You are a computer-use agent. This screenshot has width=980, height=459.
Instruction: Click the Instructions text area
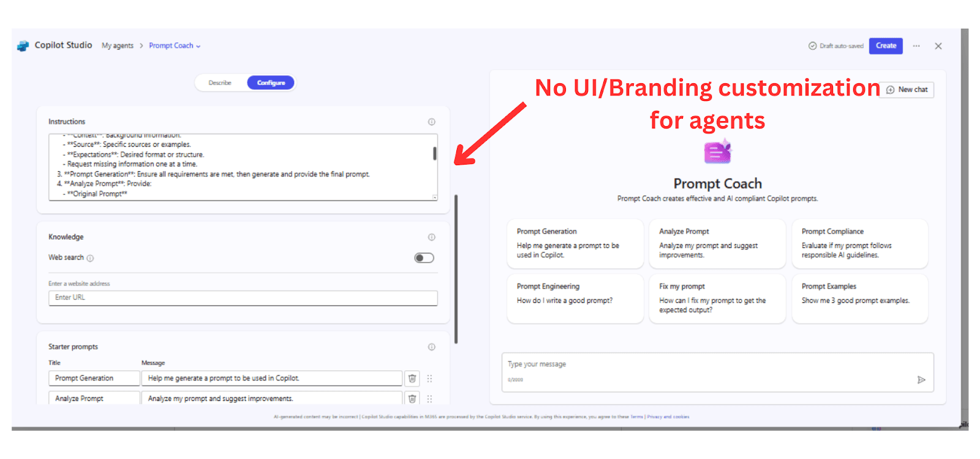pyautogui.click(x=243, y=167)
